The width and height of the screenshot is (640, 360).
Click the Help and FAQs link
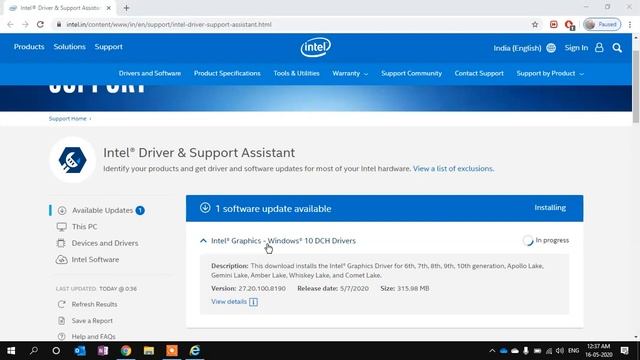click(x=93, y=337)
